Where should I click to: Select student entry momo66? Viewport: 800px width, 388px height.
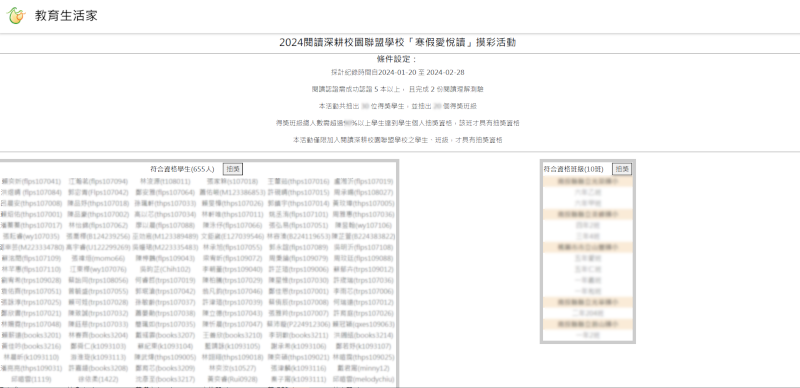click(98, 258)
